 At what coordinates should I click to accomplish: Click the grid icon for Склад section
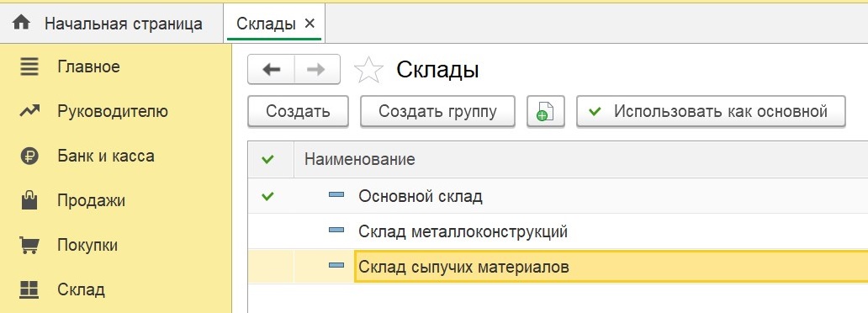click(x=29, y=289)
